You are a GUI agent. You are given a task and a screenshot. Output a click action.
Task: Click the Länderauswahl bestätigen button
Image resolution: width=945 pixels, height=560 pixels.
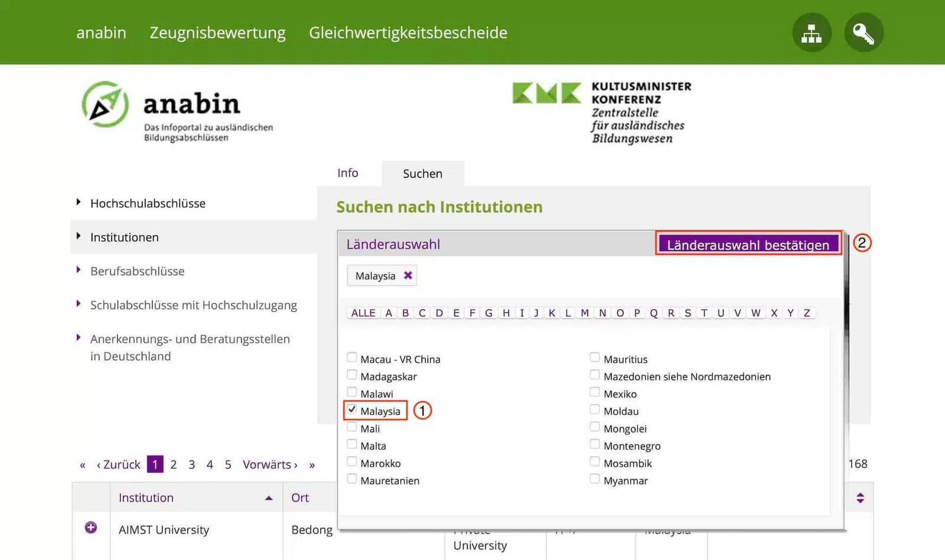pos(748,243)
